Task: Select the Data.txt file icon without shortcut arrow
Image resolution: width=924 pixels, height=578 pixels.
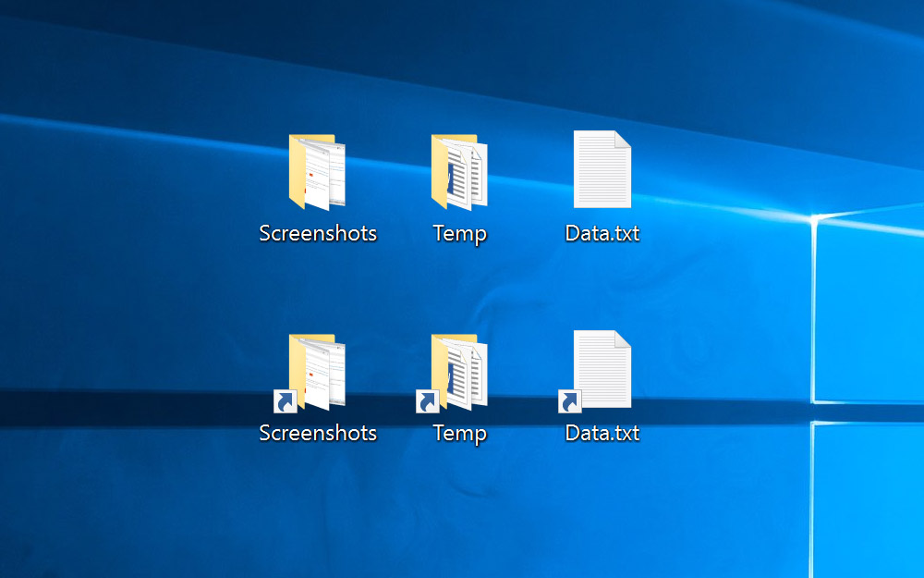Action: (x=602, y=169)
